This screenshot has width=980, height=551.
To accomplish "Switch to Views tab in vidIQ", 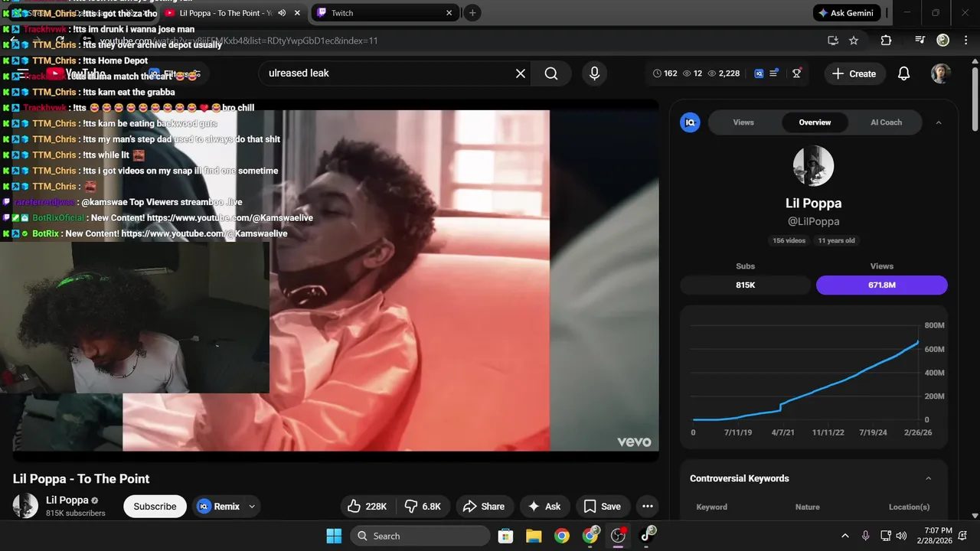I will 743,122.
